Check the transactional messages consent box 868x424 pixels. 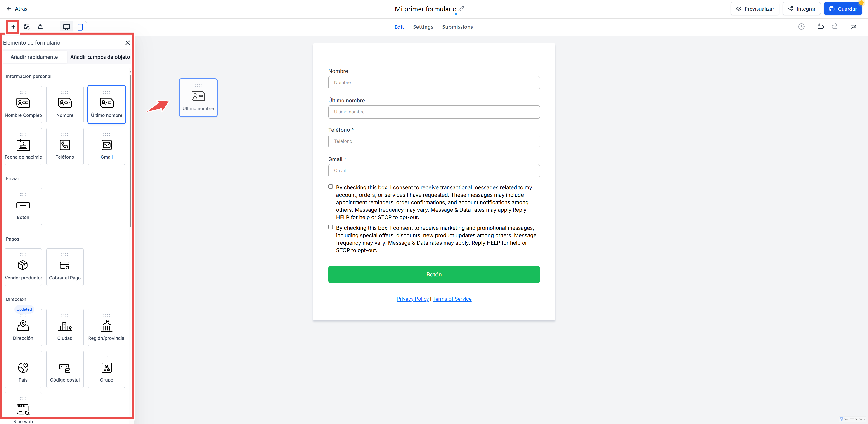coord(331,187)
